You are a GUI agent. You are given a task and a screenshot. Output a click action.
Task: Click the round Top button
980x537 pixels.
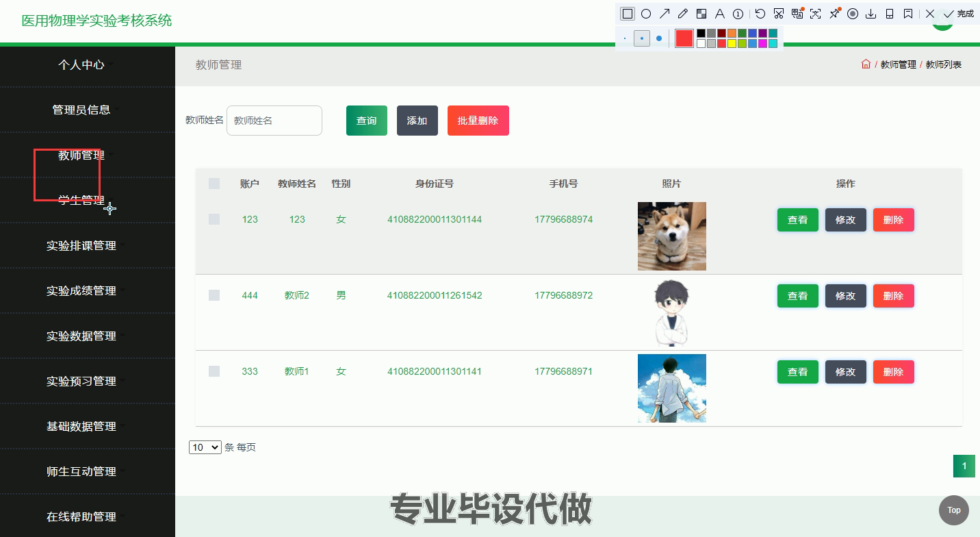pos(954,510)
